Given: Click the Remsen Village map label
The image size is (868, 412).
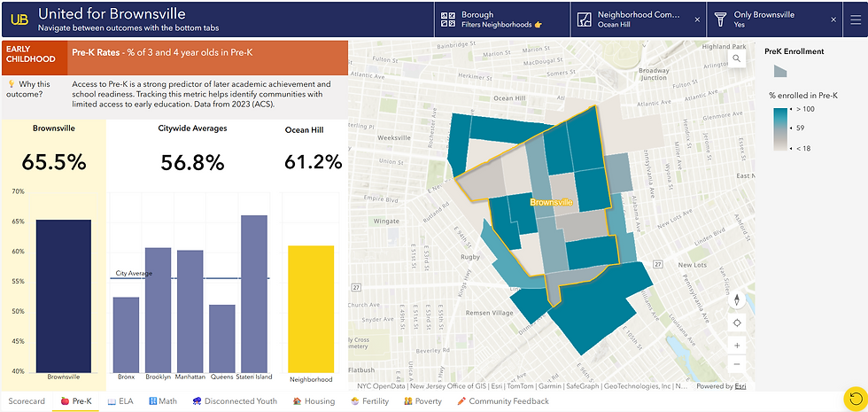Looking at the screenshot, I should coord(488,313).
